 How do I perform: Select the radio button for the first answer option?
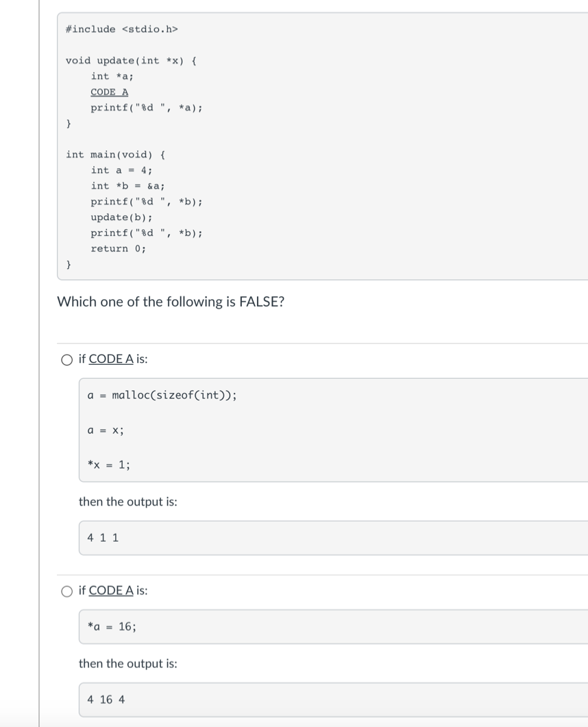[66, 359]
